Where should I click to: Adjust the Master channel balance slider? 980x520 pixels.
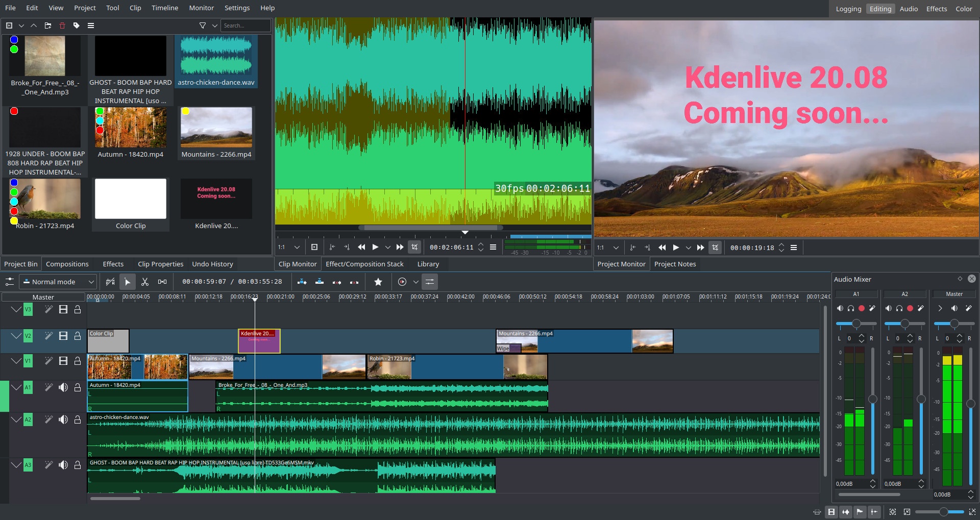953,324
